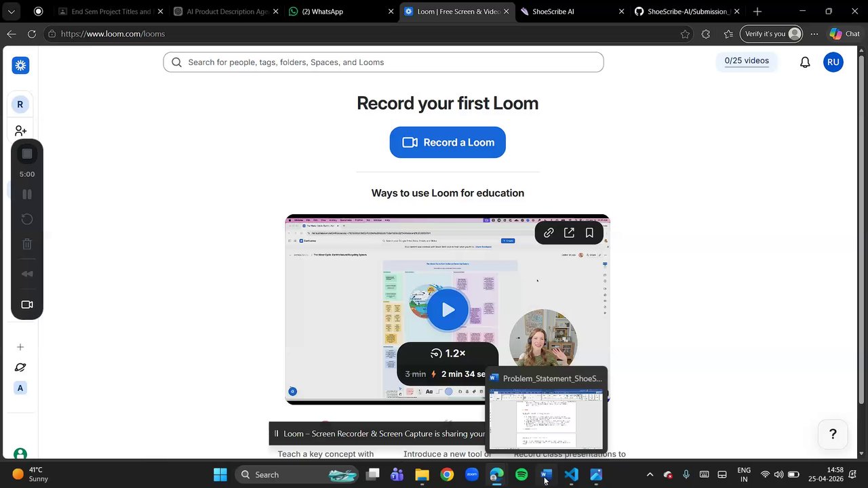
Task: Play the Loom education video
Action: pyautogui.click(x=448, y=310)
